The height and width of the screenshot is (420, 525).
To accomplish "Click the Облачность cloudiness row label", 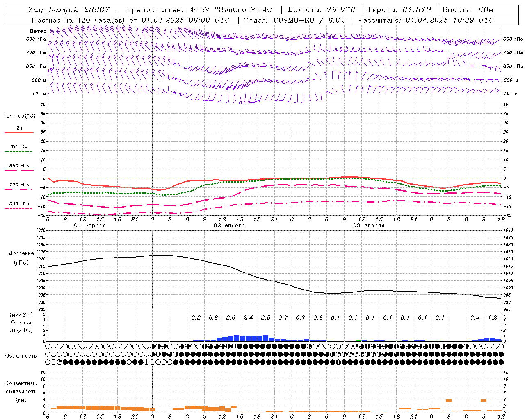I will [x=21, y=356].
